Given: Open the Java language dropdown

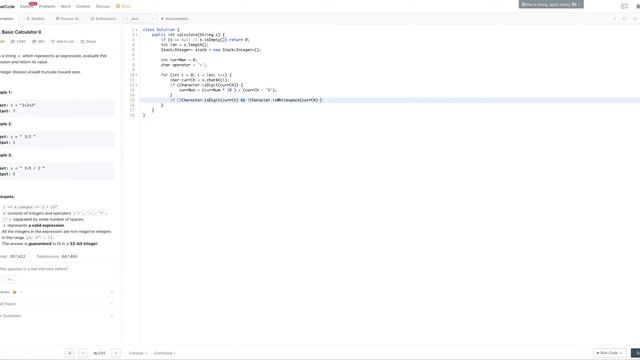Looking at the screenshot, I should coord(140,19).
